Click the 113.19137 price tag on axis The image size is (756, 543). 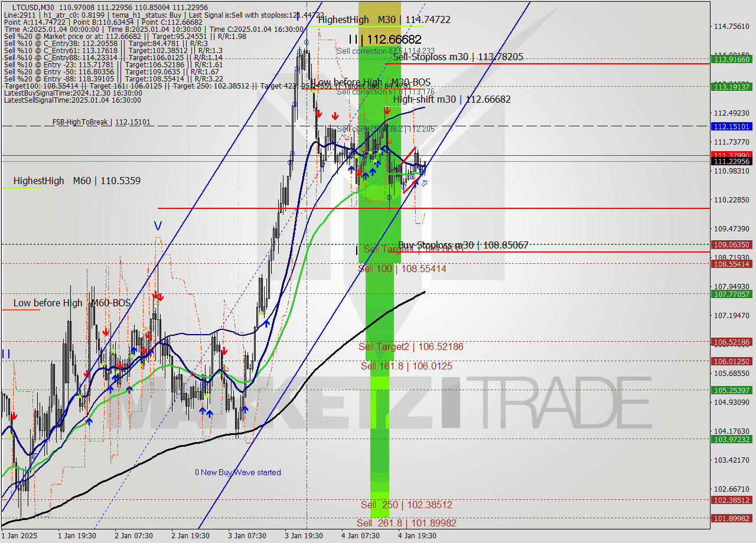click(x=732, y=86)
